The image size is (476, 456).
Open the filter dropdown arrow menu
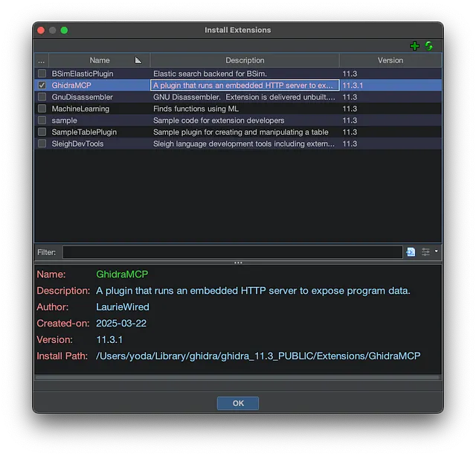click(x=437, y=251)
